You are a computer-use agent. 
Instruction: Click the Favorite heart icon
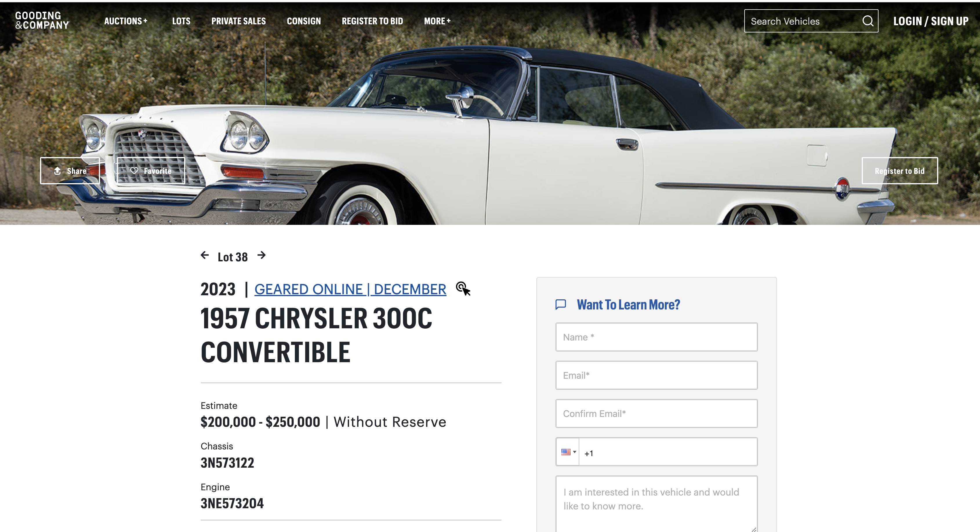coord(134,171)
